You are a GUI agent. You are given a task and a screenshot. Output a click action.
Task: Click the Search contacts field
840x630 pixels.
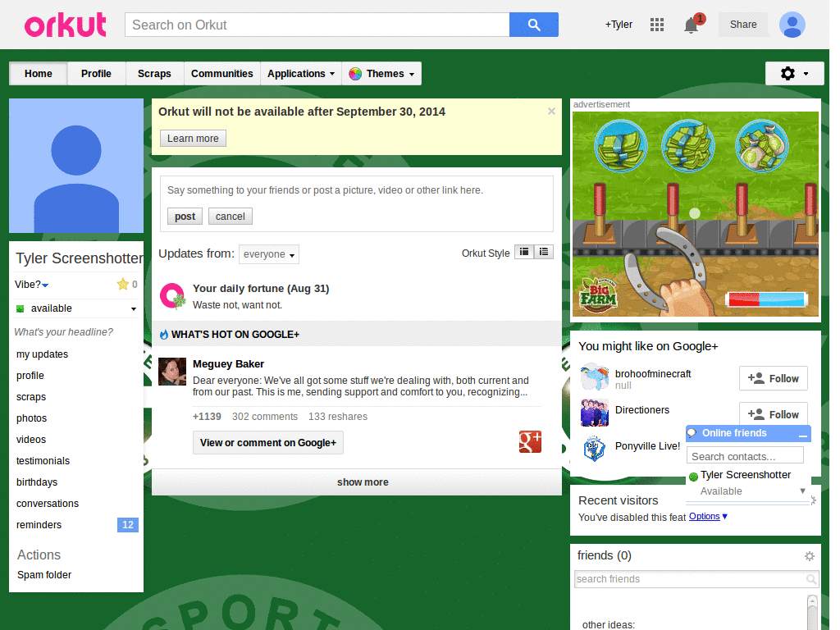[745, 456]
